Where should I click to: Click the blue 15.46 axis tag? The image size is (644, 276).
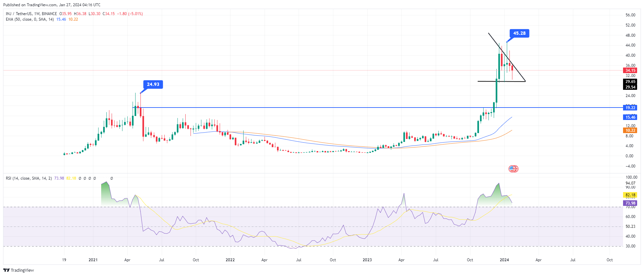pos(630,117)
